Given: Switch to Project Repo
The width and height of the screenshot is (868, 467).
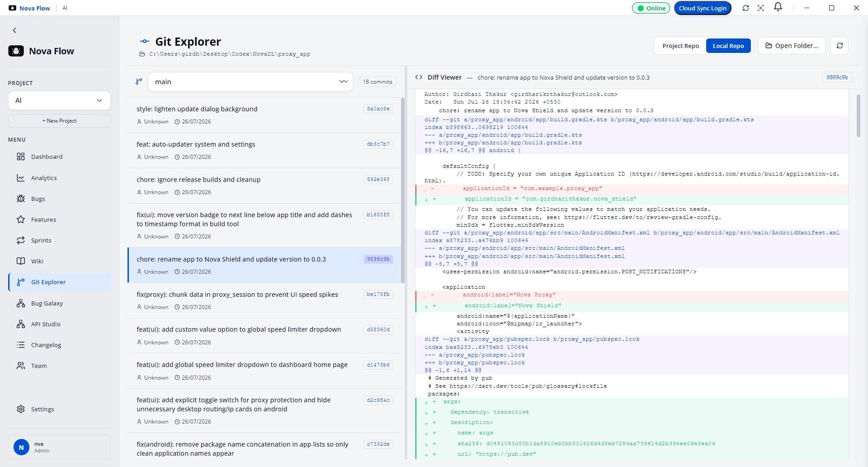Looking at the screenshot, I should pyautogui.click(x=680, y=46).
